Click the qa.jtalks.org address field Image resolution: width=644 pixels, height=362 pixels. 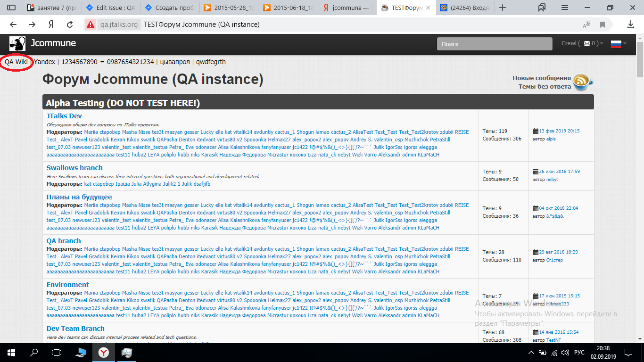119,25
